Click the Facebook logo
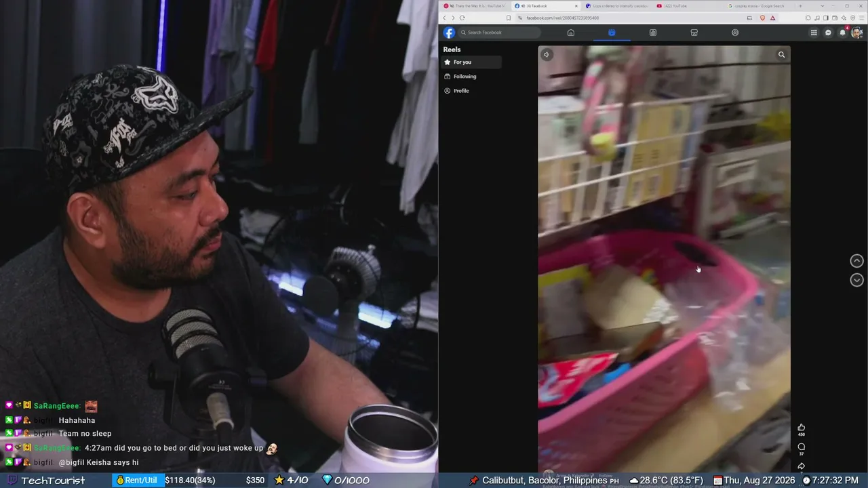The width and height of the screenshot is (868, 488). click(449, 33)
